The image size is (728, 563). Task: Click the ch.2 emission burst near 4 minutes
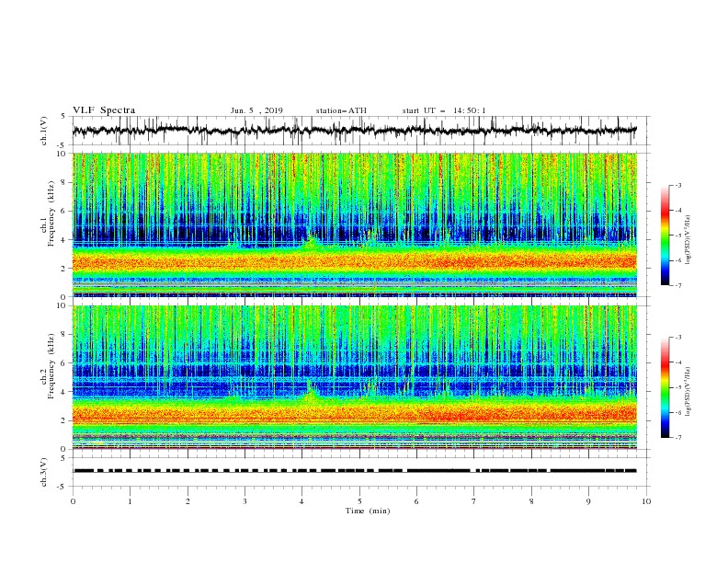pos(310,393)
